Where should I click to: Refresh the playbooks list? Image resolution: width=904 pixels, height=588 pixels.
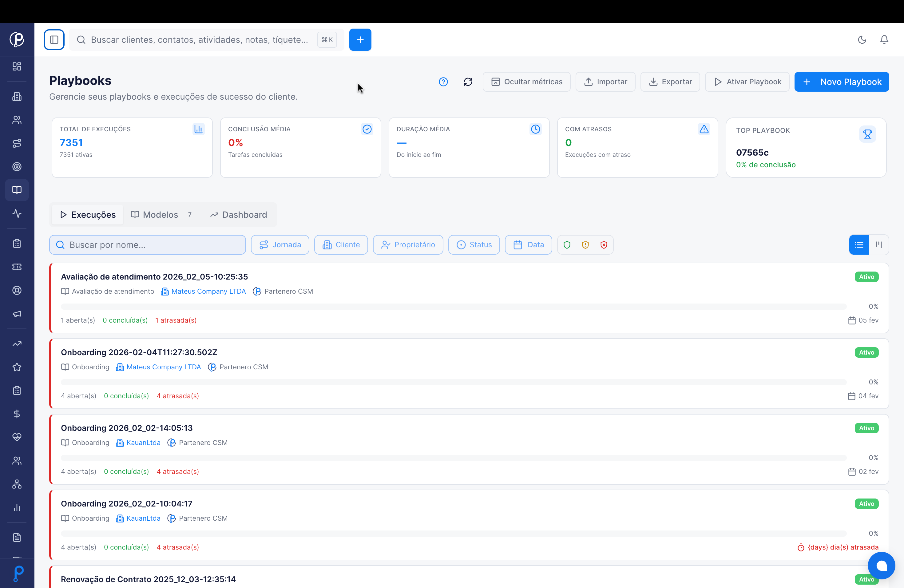click(x=468, y=82)
